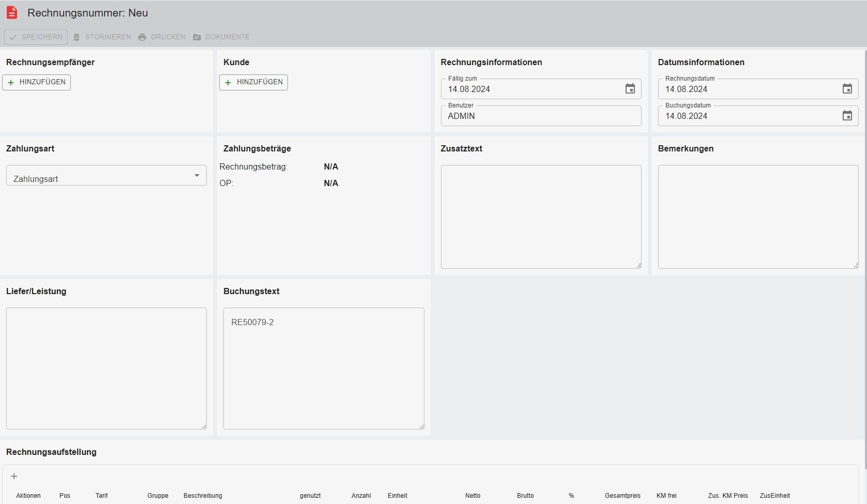Click the Drucken printer button
Screen dimensions: 867x504
tap(162, 37)
